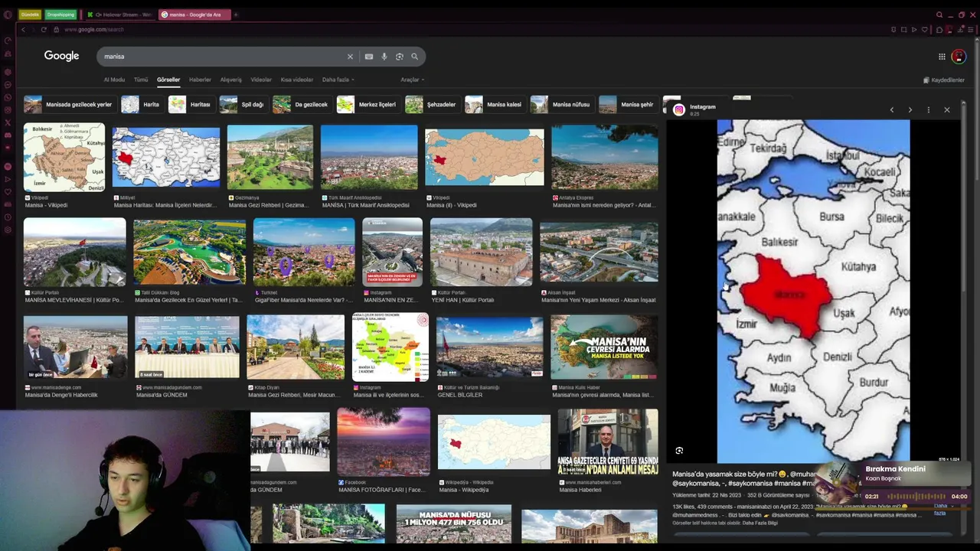This screenshot has width=980, height=551.
Task: Expand the Araçlar tools dropdown
Action: coord(412,80)
